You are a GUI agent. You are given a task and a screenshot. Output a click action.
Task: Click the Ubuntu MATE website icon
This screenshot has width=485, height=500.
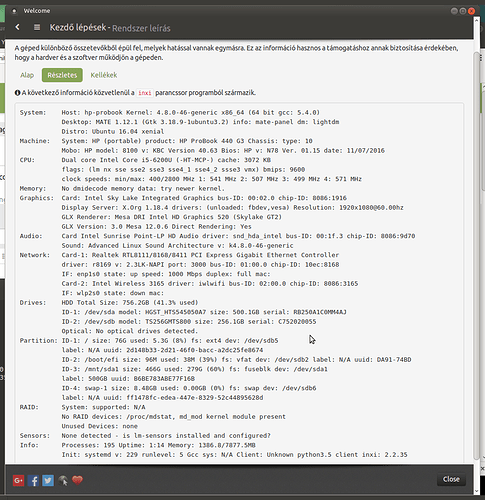click(x=63, y=481)
